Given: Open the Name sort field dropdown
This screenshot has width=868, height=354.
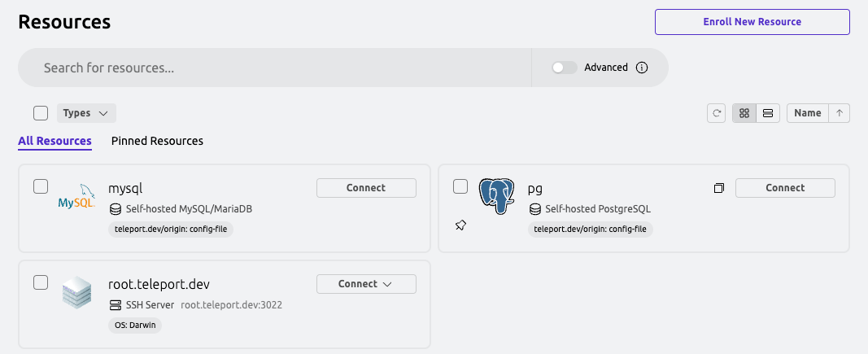Looking at the screenshot, I should pyautogui.click(x=807, y=113).
